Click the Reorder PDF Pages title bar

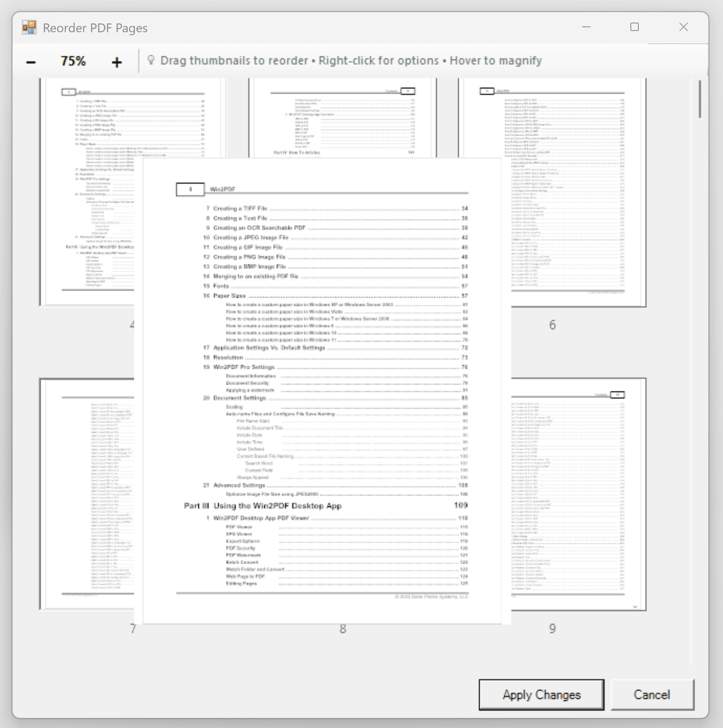[x=293, y=27]
